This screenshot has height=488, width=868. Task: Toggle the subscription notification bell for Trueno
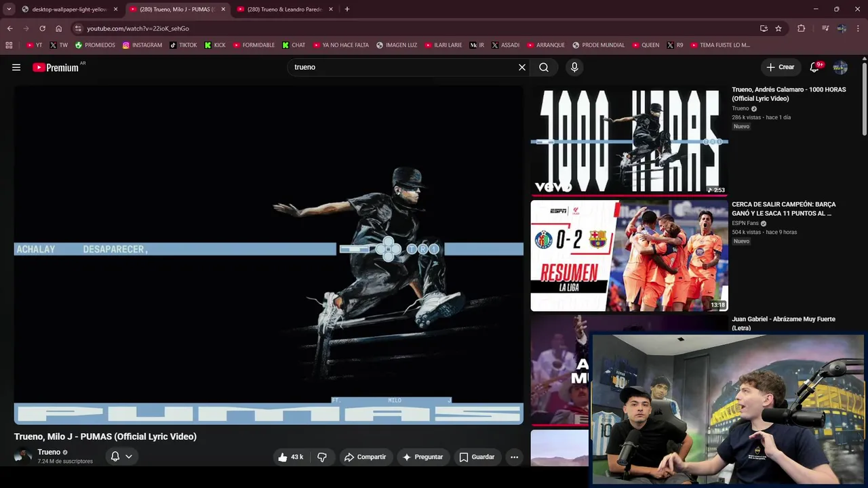115,457
